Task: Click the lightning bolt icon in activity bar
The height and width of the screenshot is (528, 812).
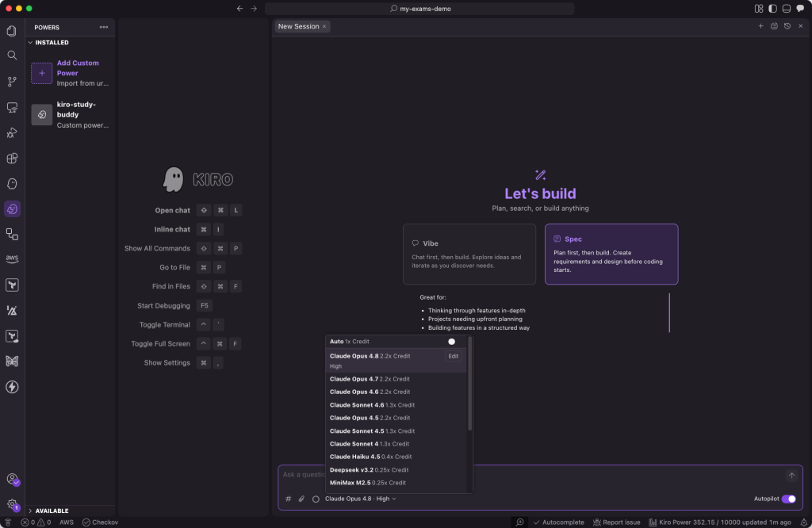Action: [12, 387]
